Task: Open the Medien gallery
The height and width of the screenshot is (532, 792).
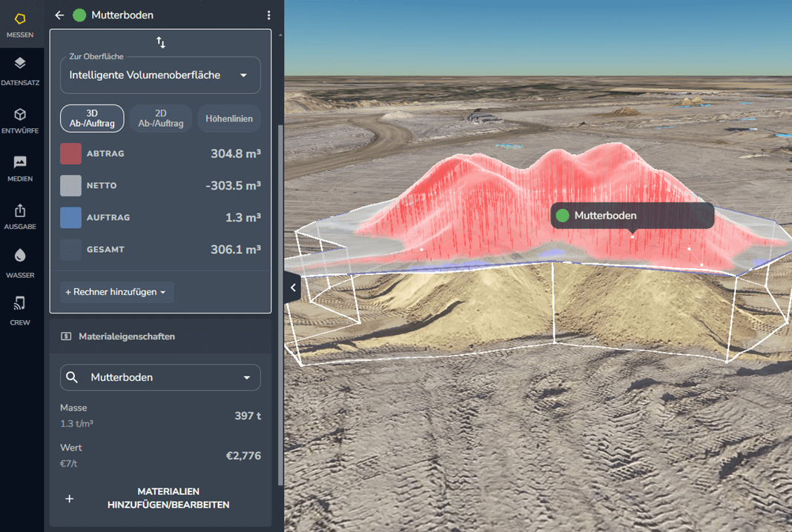Action: point(20,168)
